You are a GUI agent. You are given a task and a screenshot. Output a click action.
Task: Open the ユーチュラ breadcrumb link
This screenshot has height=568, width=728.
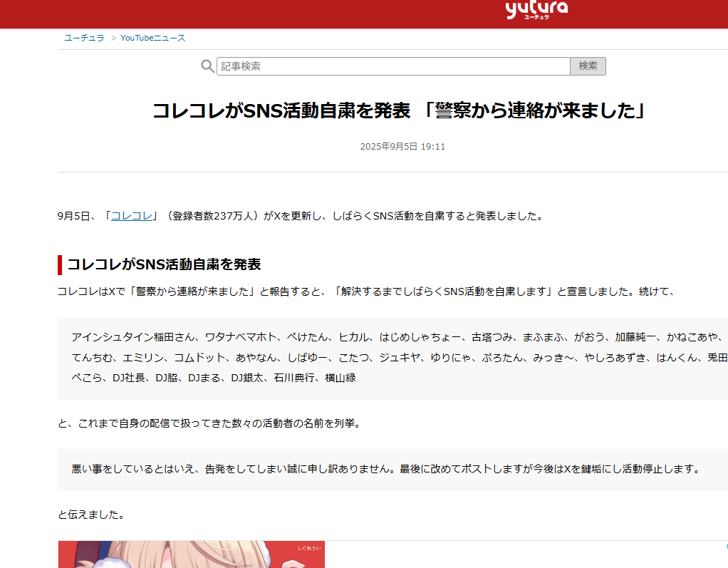[x=84, y=38]
